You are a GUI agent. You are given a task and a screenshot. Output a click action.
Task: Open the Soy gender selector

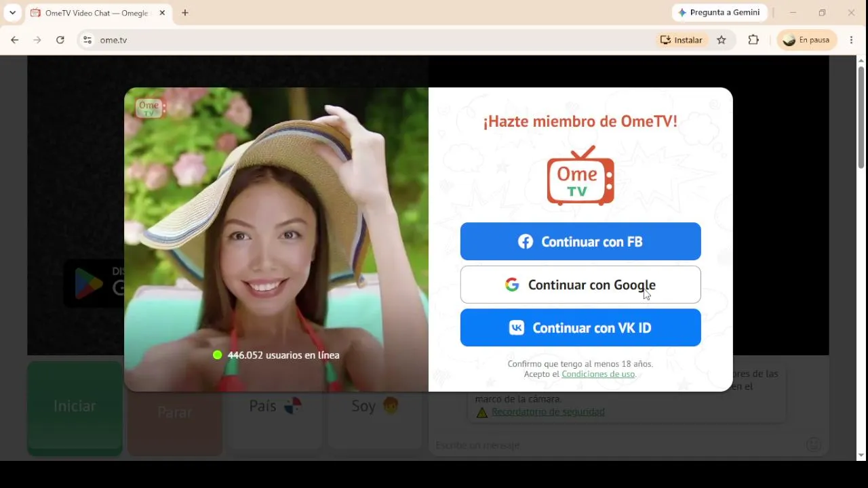coord(375,407)
